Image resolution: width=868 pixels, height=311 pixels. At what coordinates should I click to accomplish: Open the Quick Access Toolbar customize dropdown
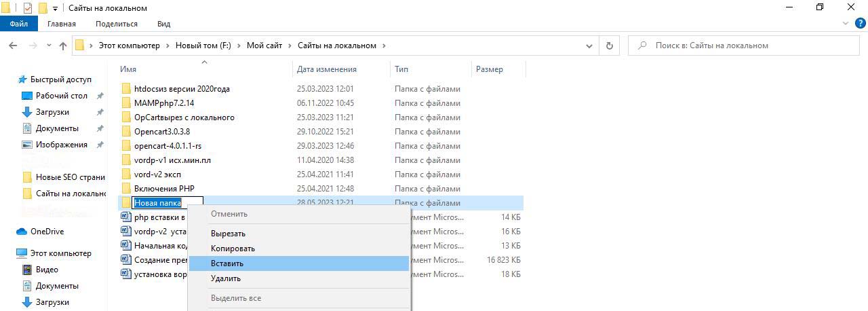coord(55,8)
